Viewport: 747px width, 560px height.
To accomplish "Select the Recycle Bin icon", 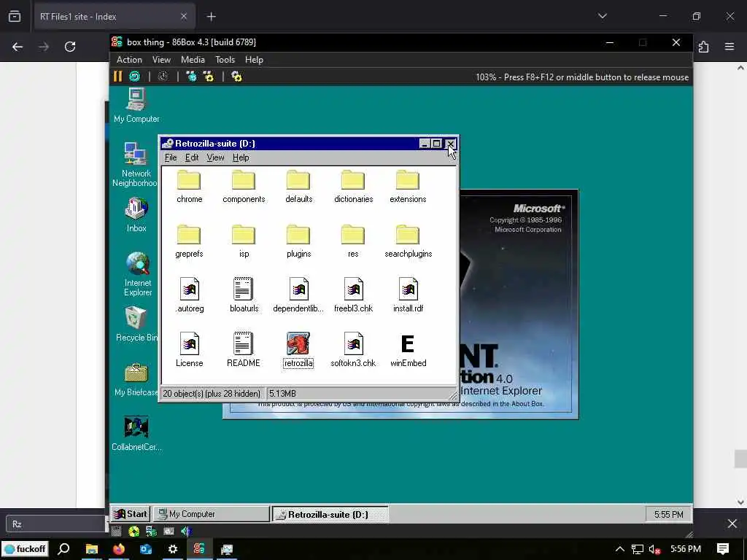I will pos(136,324).
